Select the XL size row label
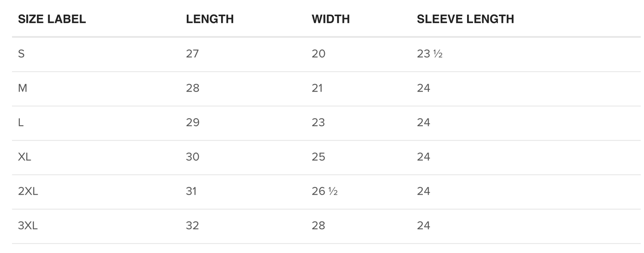Viewport: 644px width, 253px height. (x=24, y=157)
